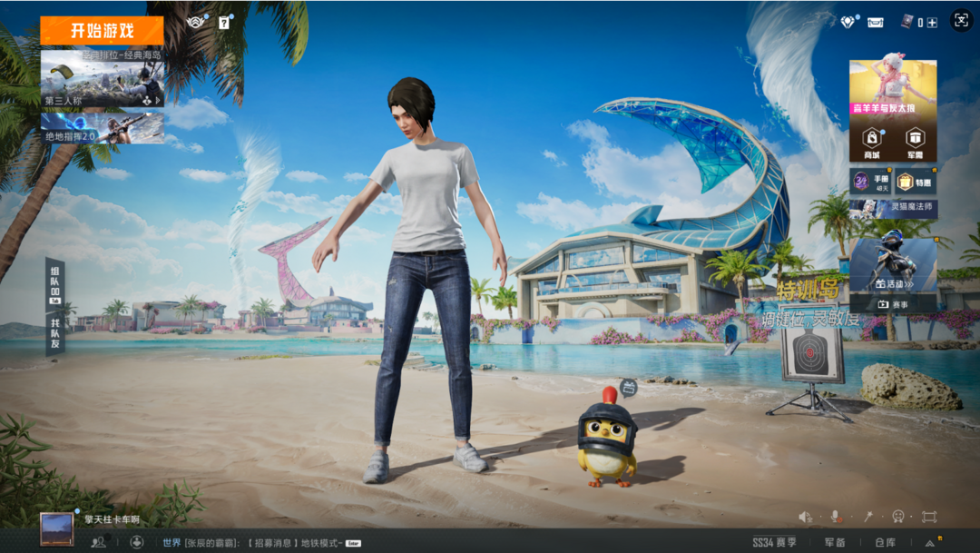Open the SS34 赛季 season tab
The width and height of the screenshot is (980, 553).
(x=774, y=542)
